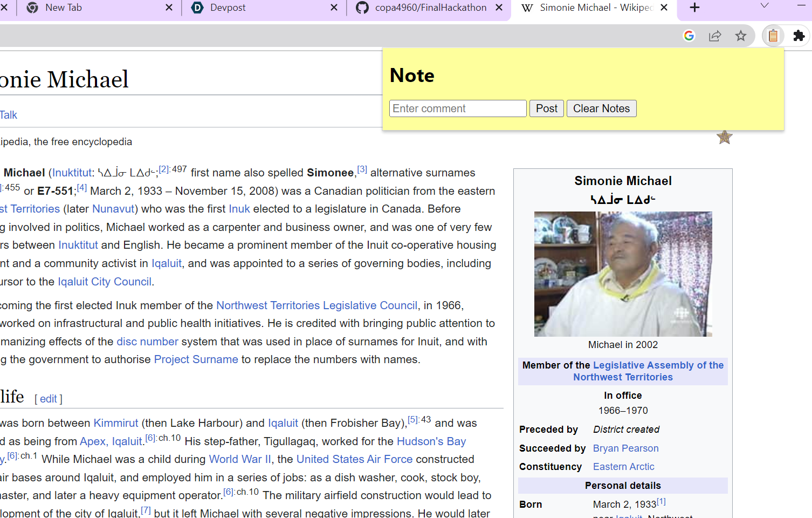This screenshot has height=518, width=812.
Task: Post the note with the Post button
Action: (x=546, y=108)
